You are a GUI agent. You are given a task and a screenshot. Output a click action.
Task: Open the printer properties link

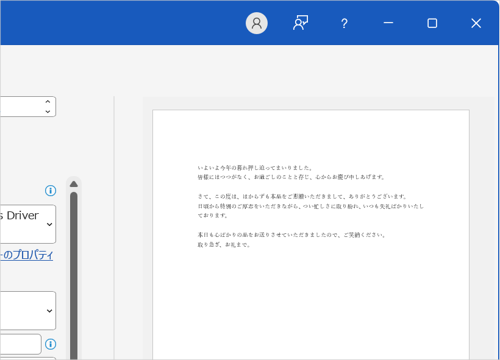(26, 255)
